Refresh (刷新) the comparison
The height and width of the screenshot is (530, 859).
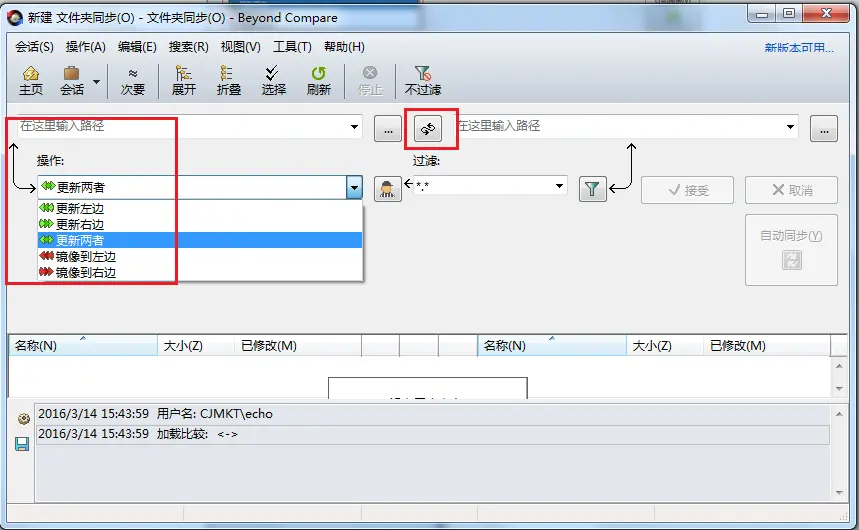tap(318, 81)
